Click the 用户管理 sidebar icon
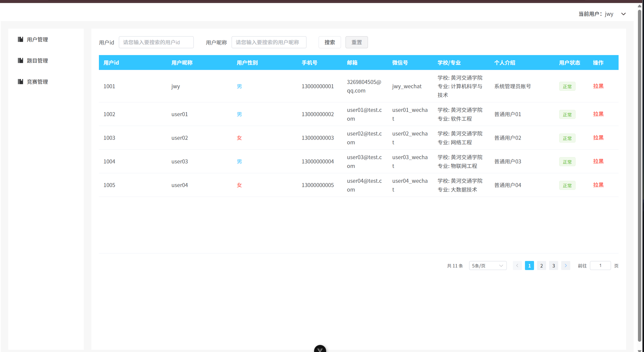 click(20, 39)
